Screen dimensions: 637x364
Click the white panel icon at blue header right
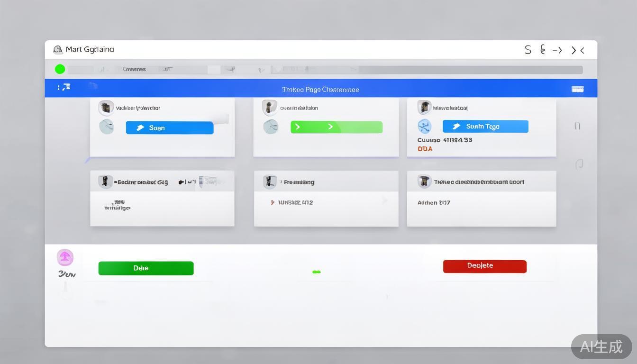pyautogui.click(x=577, y=89)
